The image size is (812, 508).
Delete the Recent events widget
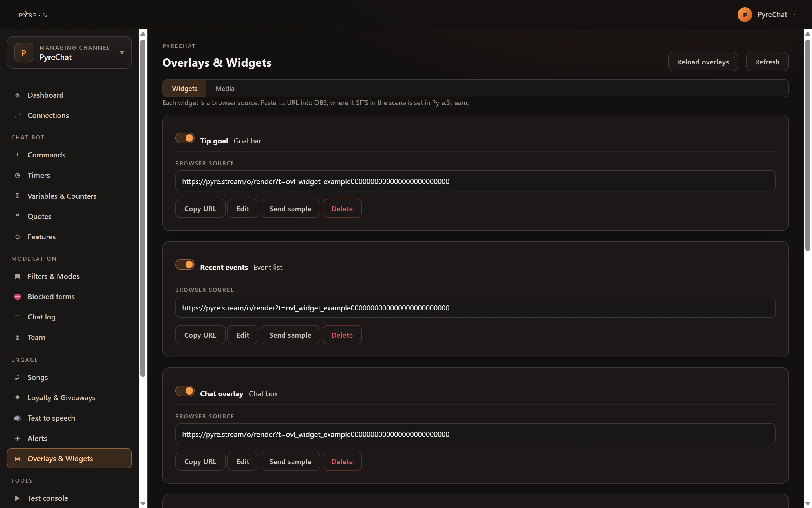(342, 335)
